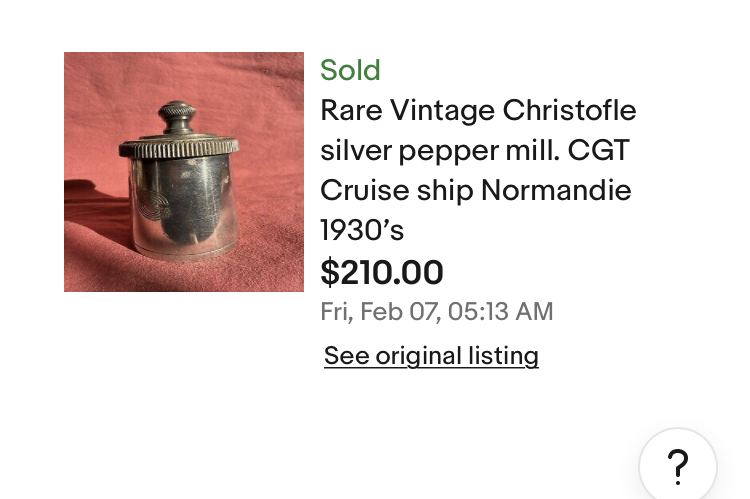Click the Fri, Feb 07 sale date

tap(380, 311)
